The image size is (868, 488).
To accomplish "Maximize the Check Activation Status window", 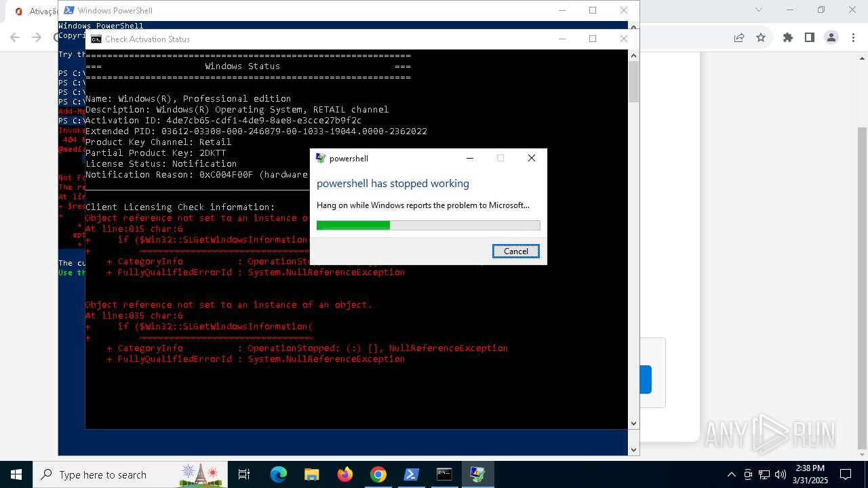I will (593, 39).
